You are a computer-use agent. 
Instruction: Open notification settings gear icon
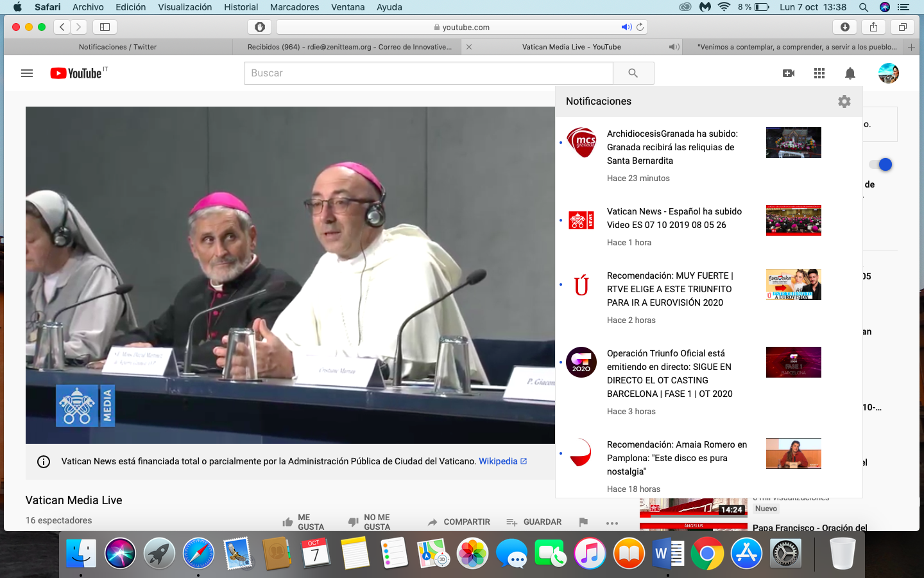click(844, 101)
